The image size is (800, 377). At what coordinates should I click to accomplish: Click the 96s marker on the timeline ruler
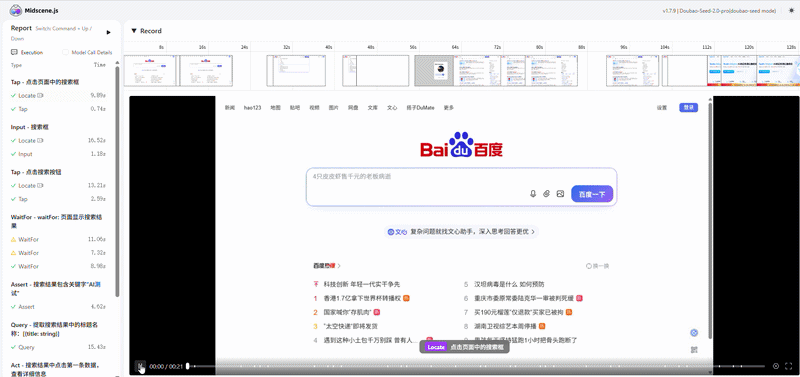(623, 47)
